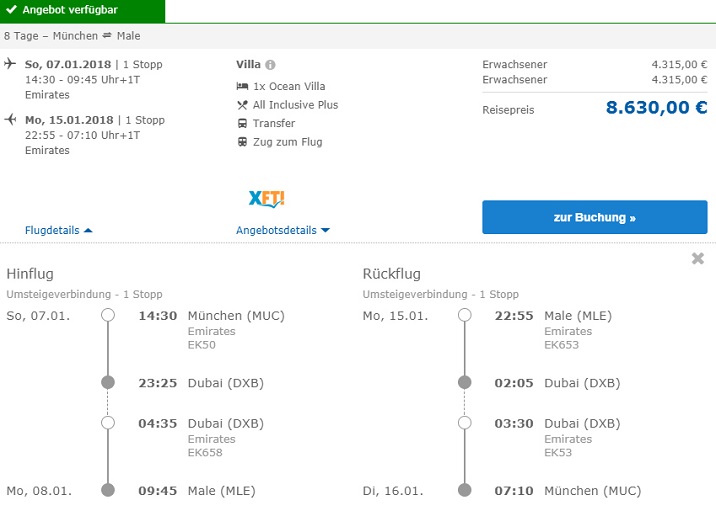The image size is (716, 511).
Task: Click the Villa info icon
Action: click(270, 65)
